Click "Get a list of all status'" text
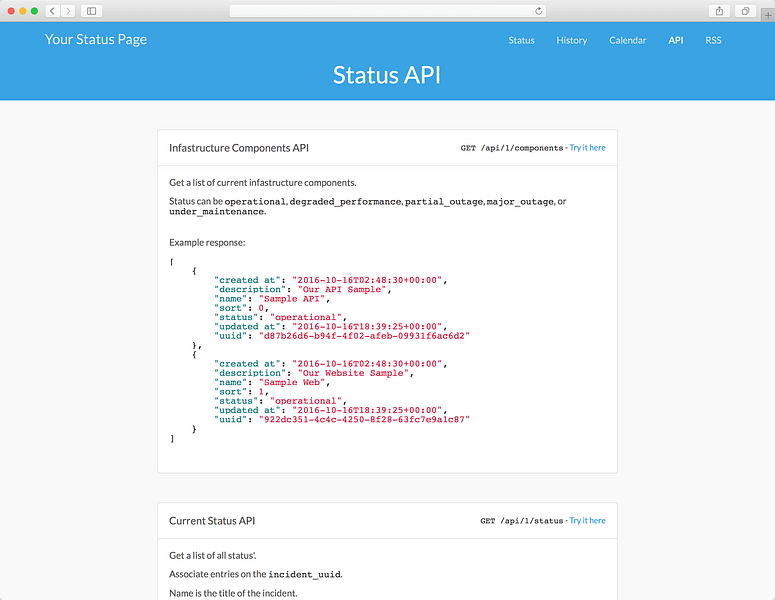Viewport: 775px width, 600px height. pos(213,556)
